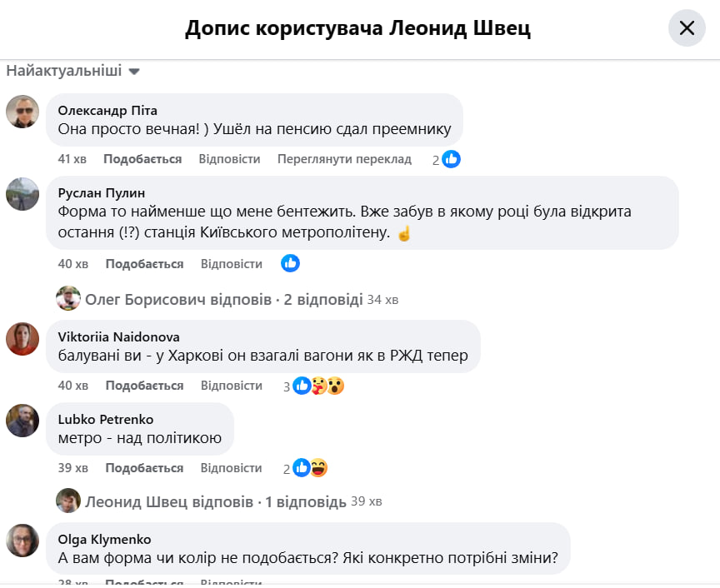Click Олександр Піта's profile avatar

click(x=22, y=111)
